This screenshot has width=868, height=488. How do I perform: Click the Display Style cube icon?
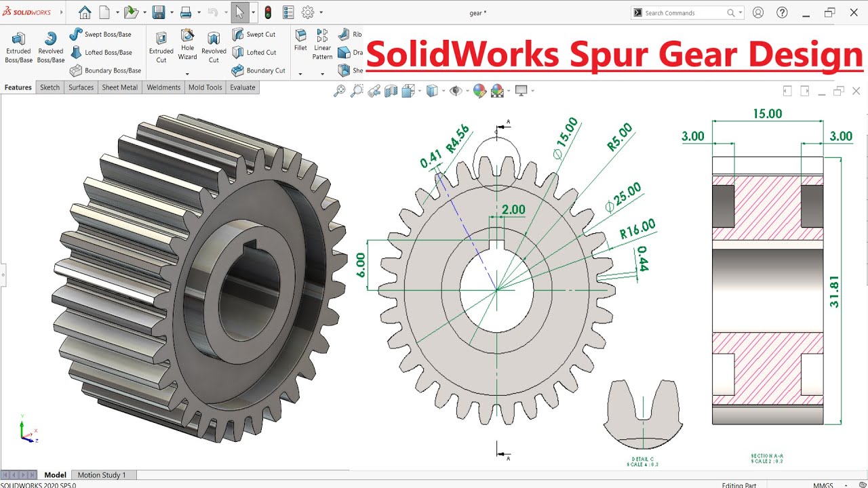click(432, 90)
